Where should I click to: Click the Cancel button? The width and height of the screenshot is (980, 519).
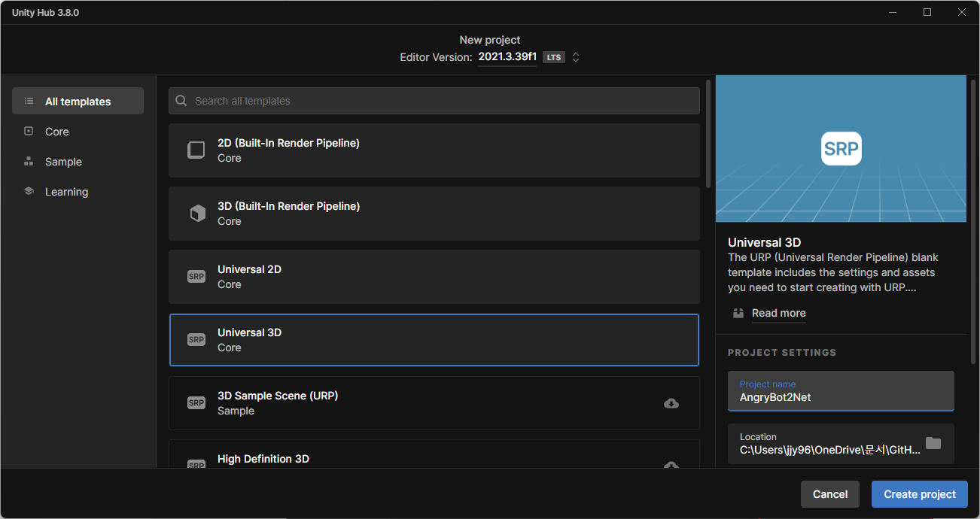[x=830, y=494]
